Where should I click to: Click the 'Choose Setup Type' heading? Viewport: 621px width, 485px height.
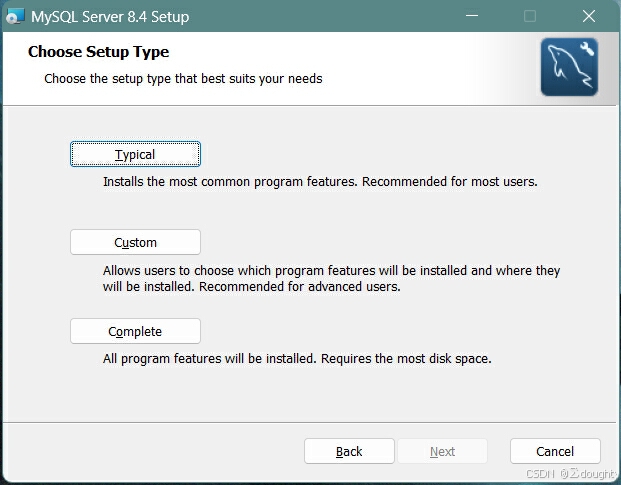pos(99,52)
